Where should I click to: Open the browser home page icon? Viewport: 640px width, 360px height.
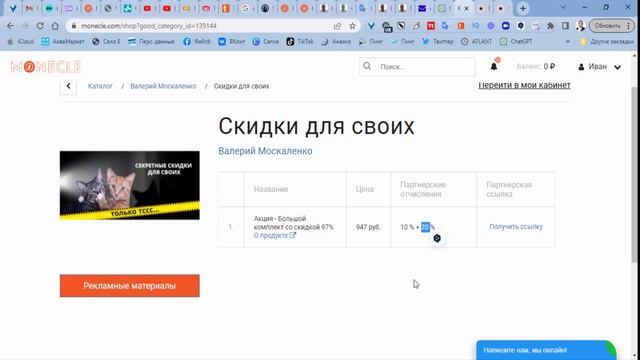click(55, 26)
